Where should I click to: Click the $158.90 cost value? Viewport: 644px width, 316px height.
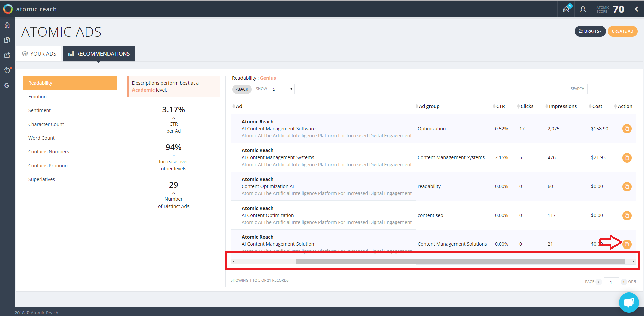point(600,129)
